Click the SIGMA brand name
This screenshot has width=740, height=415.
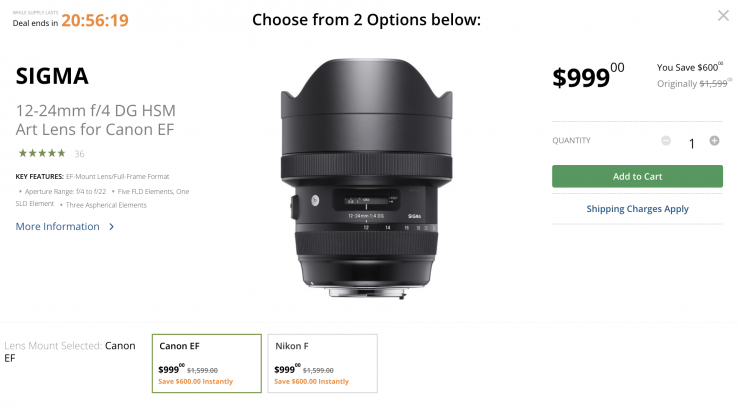coord(53,76)
